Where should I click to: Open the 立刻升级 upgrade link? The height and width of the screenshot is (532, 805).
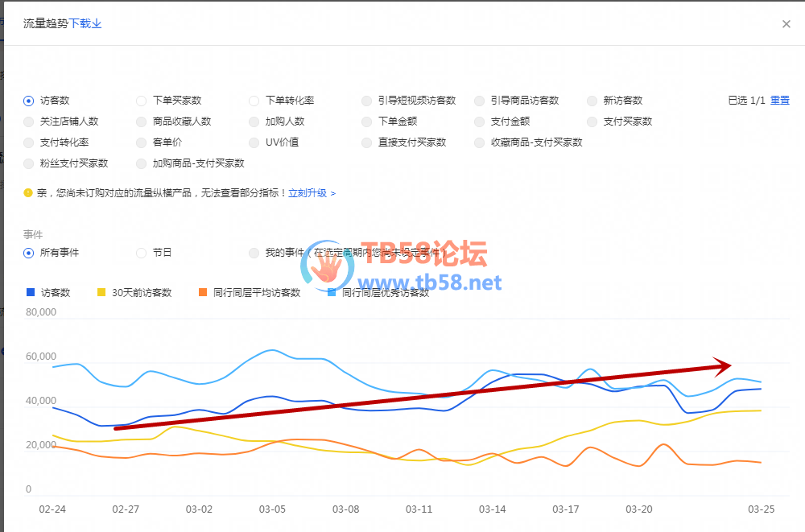[x=312, y=193]
